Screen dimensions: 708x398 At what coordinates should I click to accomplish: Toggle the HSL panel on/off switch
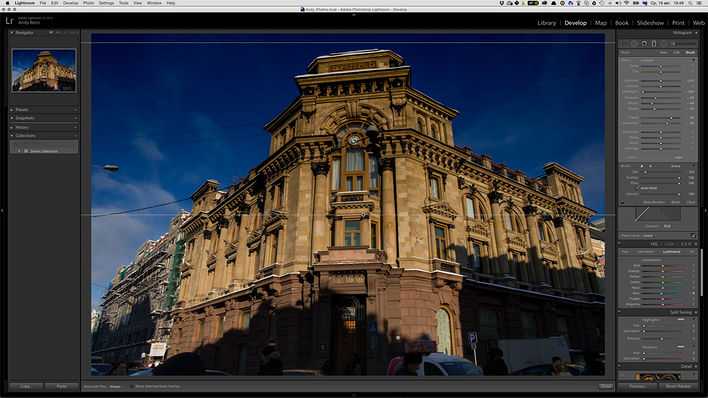click(620, 243)
